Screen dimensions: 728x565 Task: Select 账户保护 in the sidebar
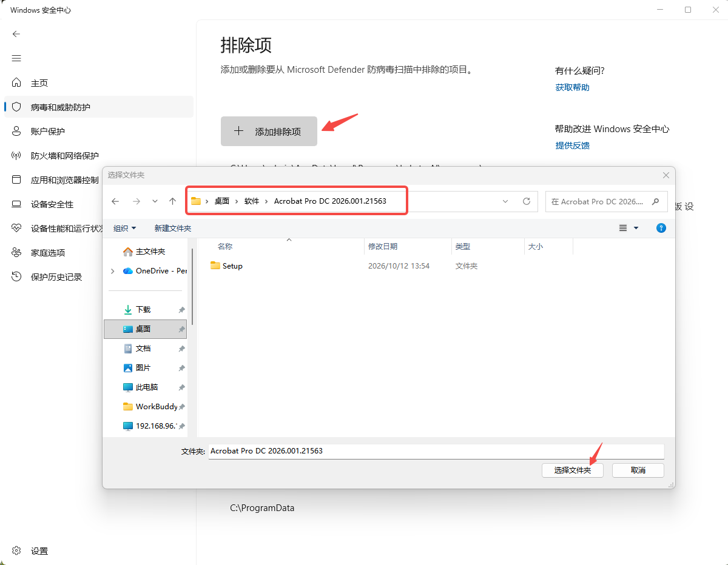[x=99, y=132]
